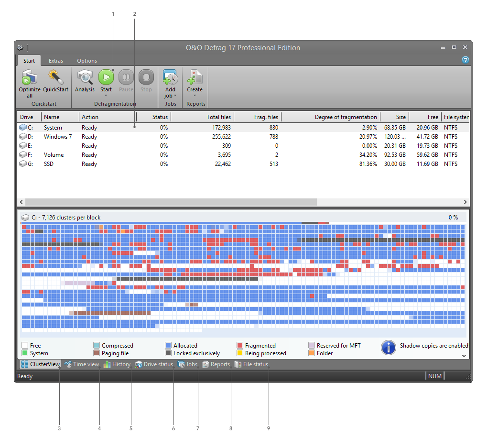Click the NUM status bar indicator

click(435, 376)
